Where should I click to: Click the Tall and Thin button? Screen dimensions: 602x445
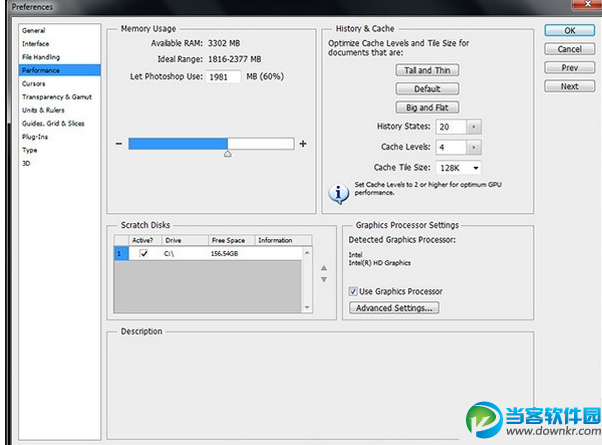pyautogui.click(x=427, y=70)
